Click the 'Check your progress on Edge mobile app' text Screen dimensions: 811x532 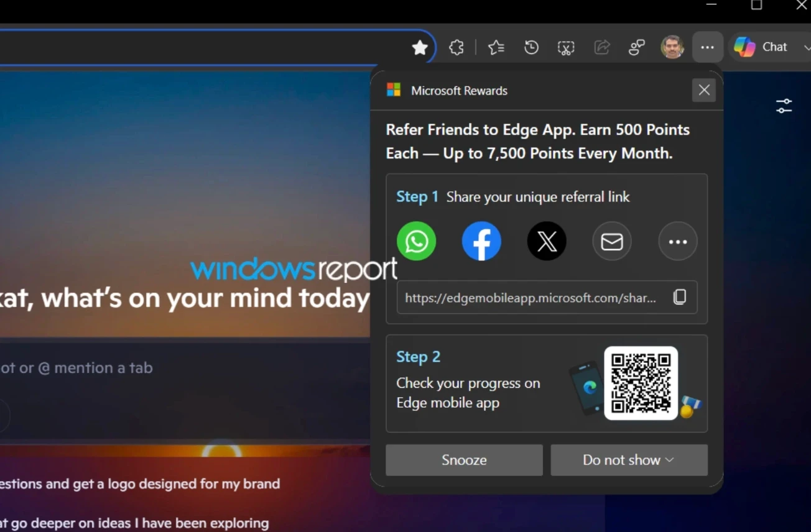pos(468,393)
